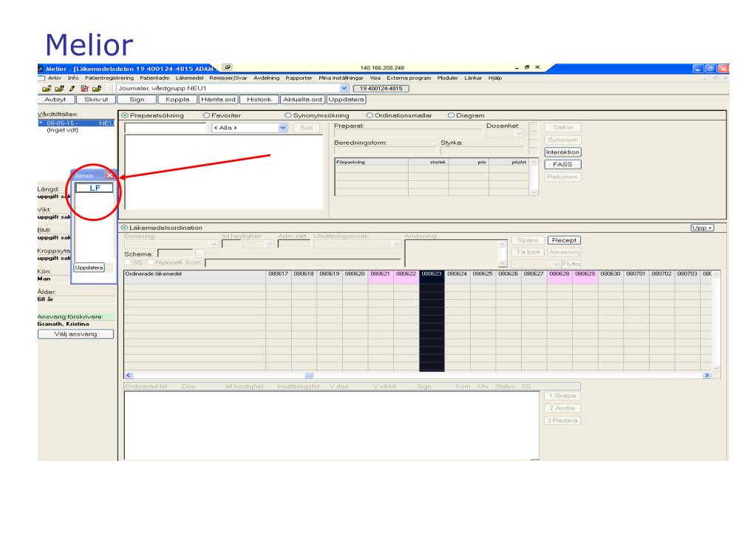Click Uppdatera in the Janus window
This screenshot has height=546, width=756.
[x=89, y=267]
